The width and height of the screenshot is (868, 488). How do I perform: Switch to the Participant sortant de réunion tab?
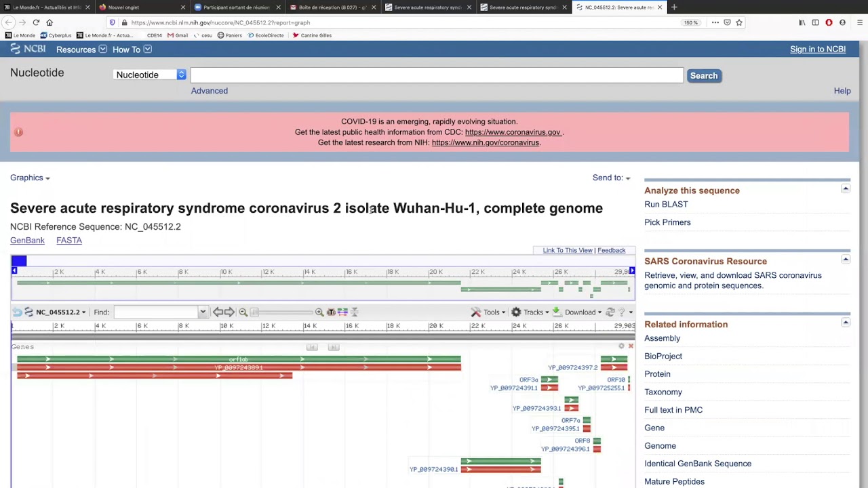237,7
